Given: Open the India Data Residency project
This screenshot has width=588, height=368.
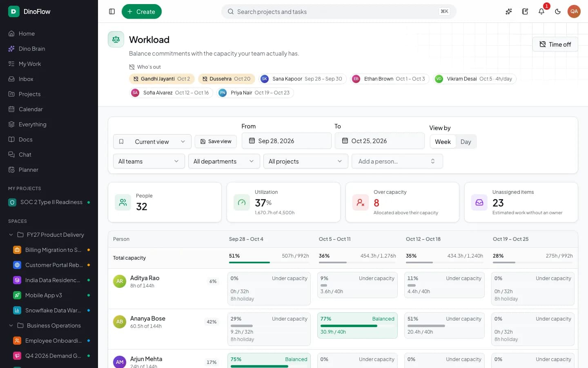Looking at the screenshot, I should tap(49, 280).
